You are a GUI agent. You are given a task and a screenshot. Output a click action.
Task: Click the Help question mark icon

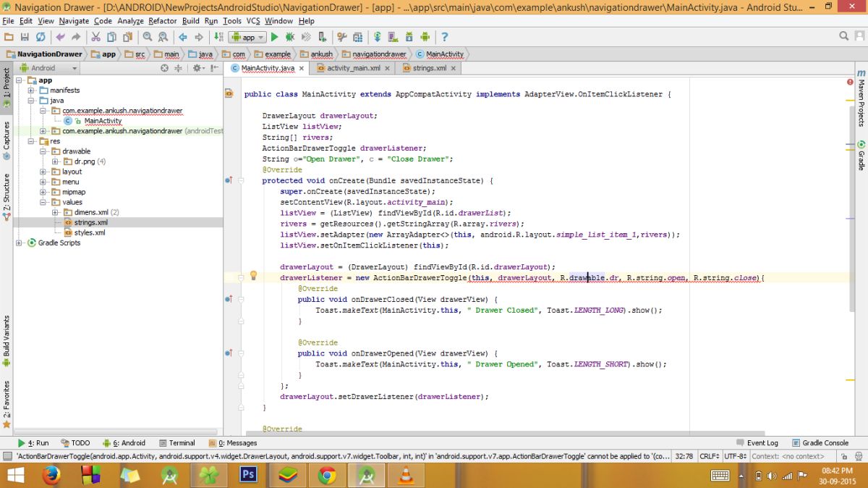coord(445,37)
